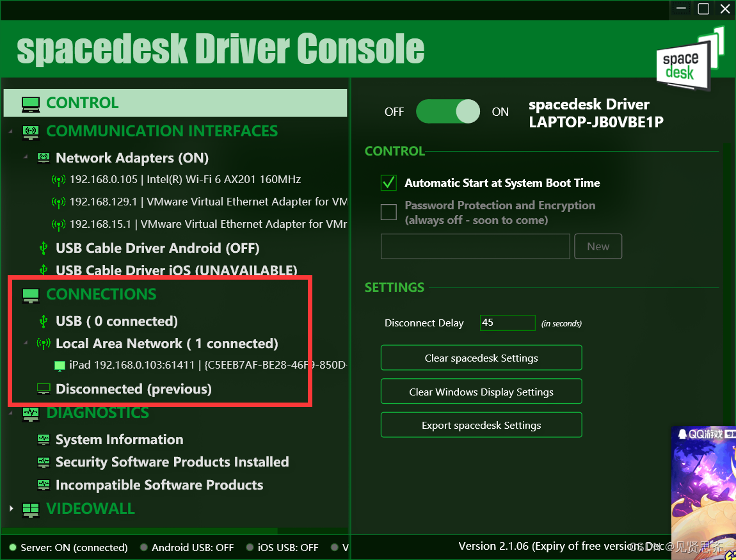Click the New password button
The width and height of the screenshot is (736, 560).
(598, 246)
